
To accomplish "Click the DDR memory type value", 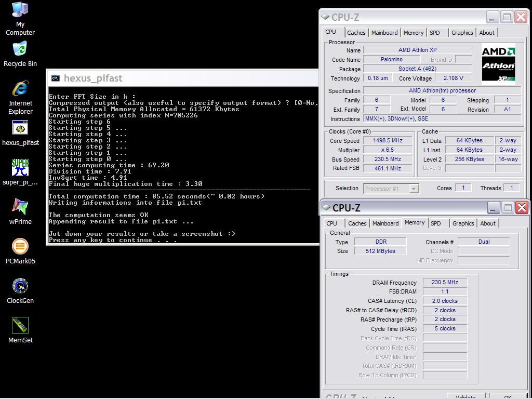I will tap(381, 242).
